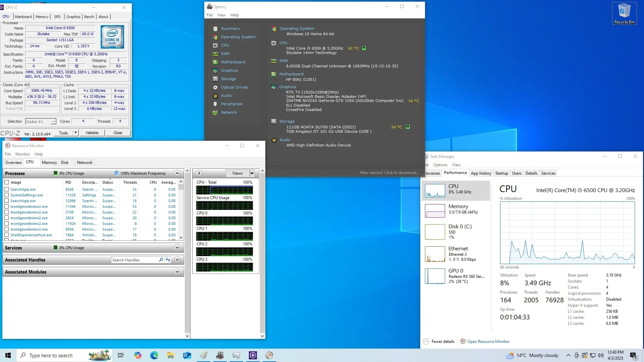The height and width of the screenshot is (362, 644).
Task: Open Motherboard icon in Speccy sidebar
Action: 215,62
